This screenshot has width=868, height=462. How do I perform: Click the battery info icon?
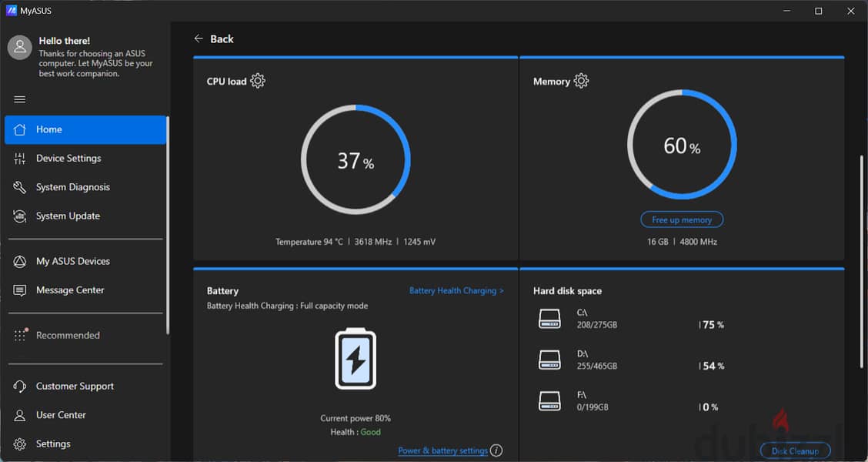tap(496, 450)
